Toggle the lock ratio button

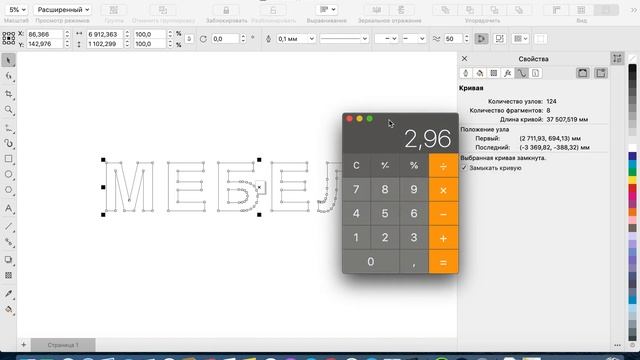[189, 39]
